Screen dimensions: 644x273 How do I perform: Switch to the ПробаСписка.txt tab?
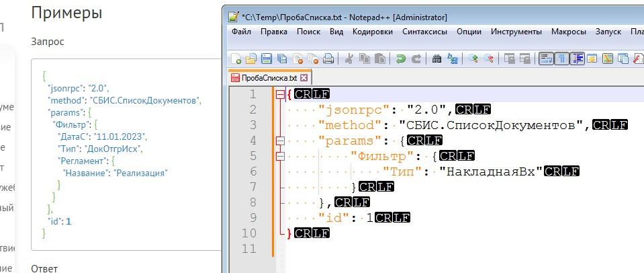[269, 77]
